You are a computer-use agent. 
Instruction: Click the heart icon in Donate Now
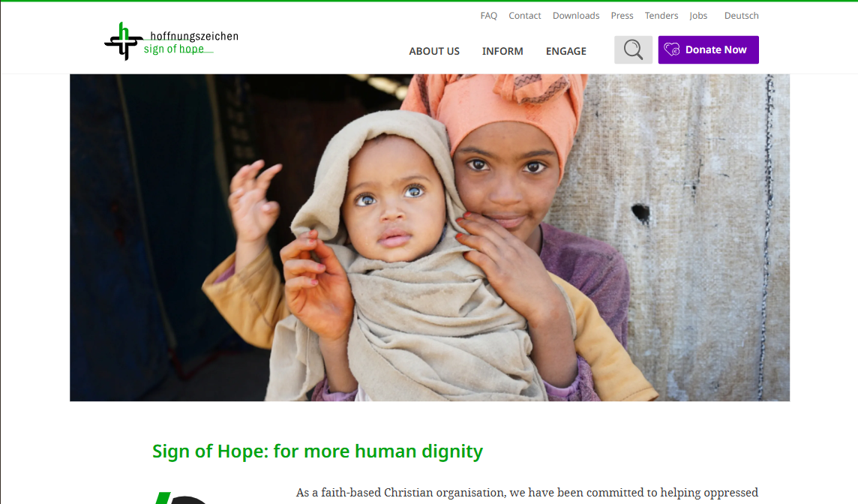point(672,49)
